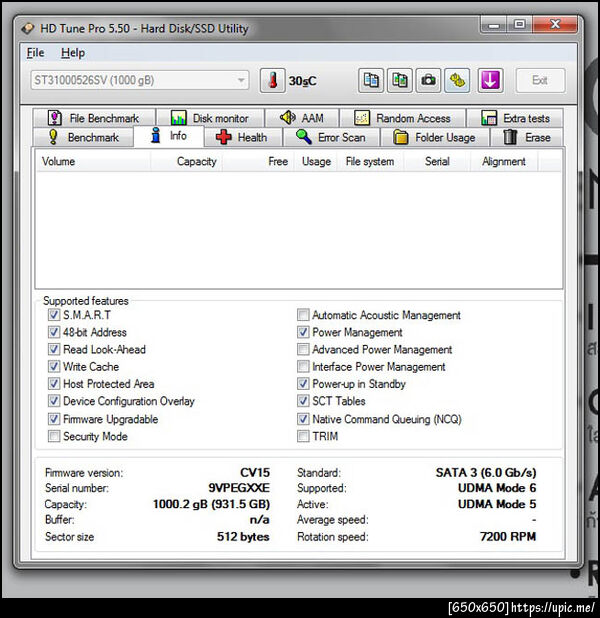Switch to the Benchmark tab
This screenshot has height=618, width=600.
click(x=84, y=137)
